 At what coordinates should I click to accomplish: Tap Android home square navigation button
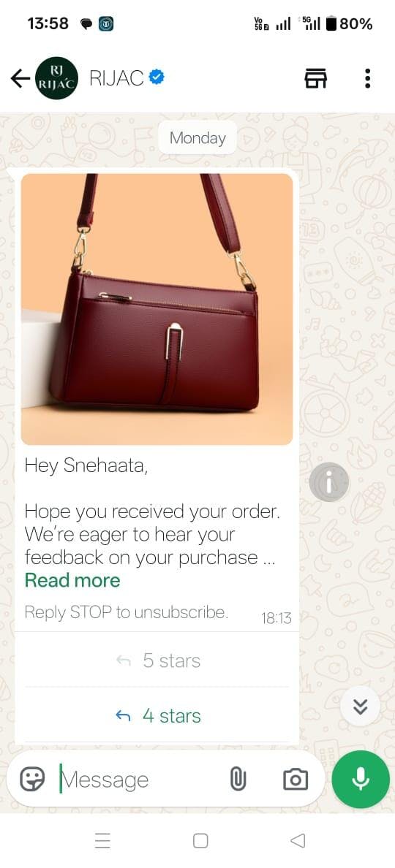[x=200, y=841]
